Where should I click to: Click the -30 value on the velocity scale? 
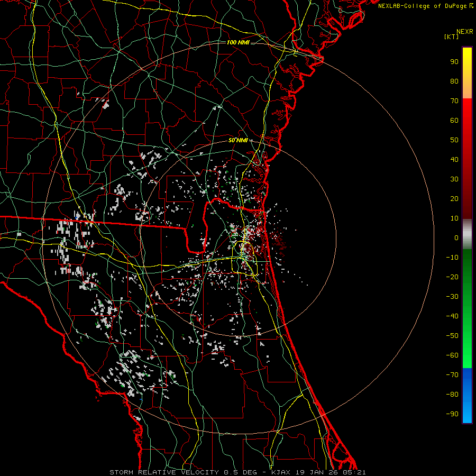click(452, 297)
